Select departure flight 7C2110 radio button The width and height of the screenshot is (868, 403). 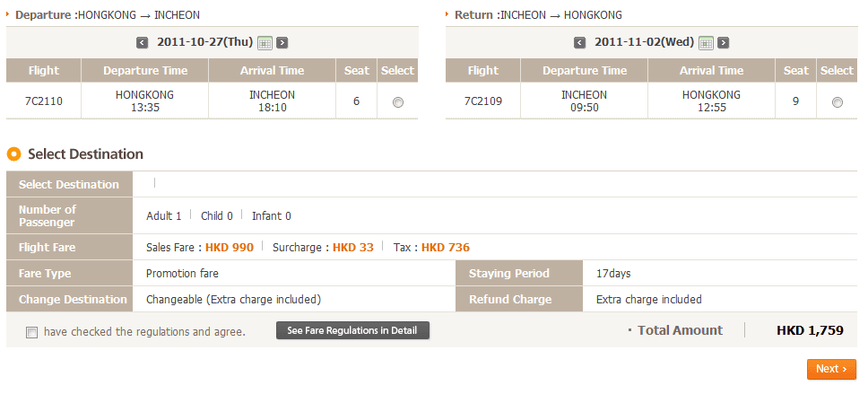point(398,102)
